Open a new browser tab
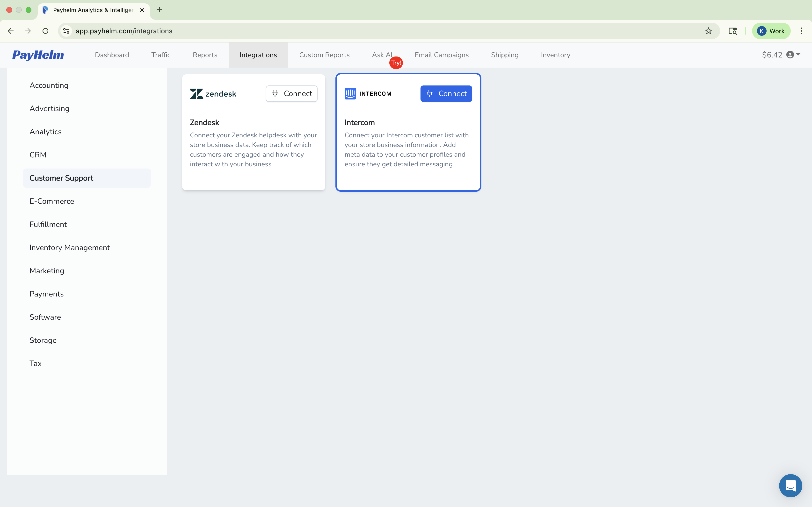This screenshot has height=507, width=812. coord(159,10)
